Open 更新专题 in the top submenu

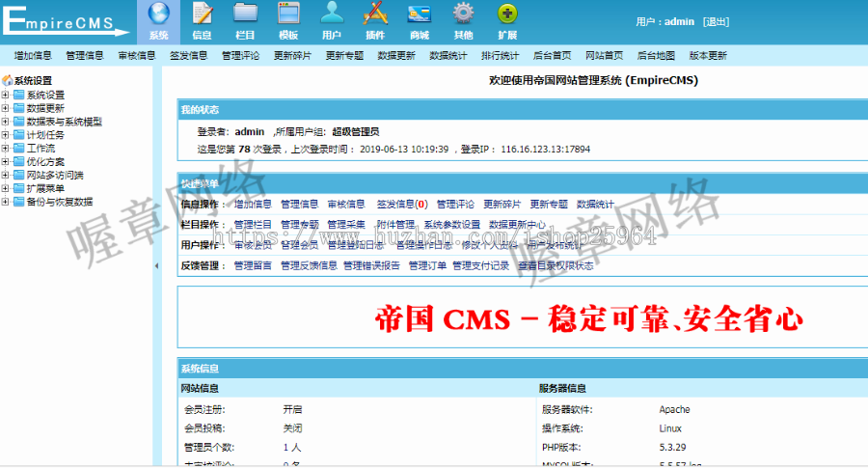coord(344,55)
